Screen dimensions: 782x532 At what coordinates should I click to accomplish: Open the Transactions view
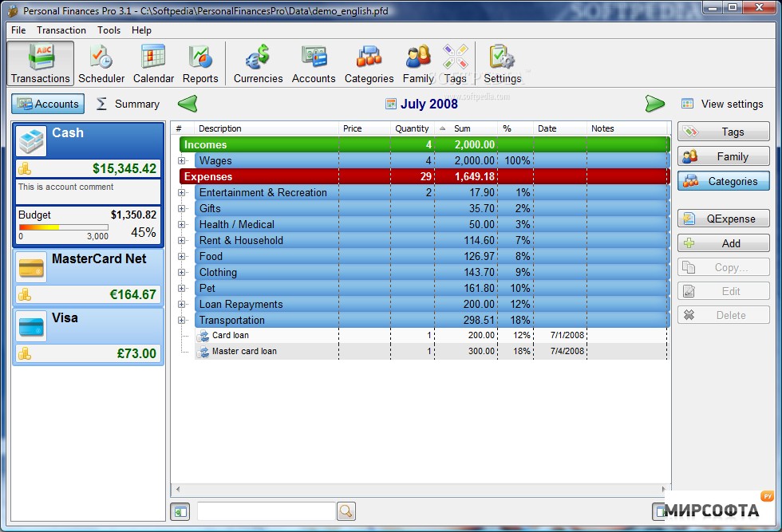(x=41, y=63)
